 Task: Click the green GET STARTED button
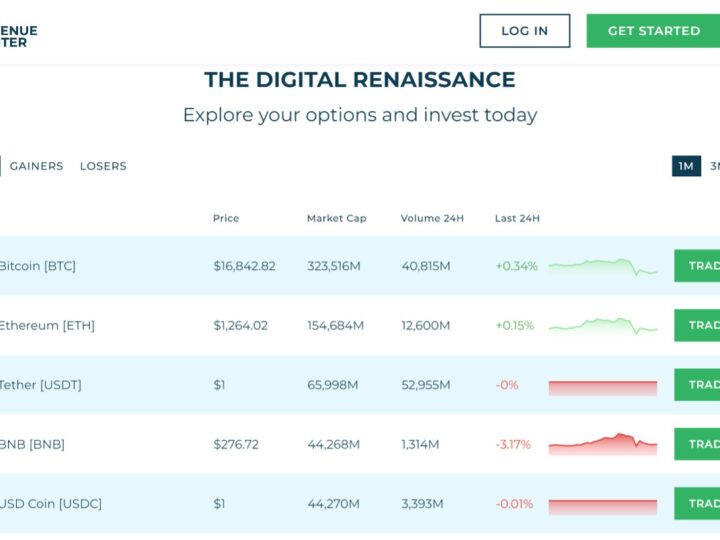(x=653, y=31)
